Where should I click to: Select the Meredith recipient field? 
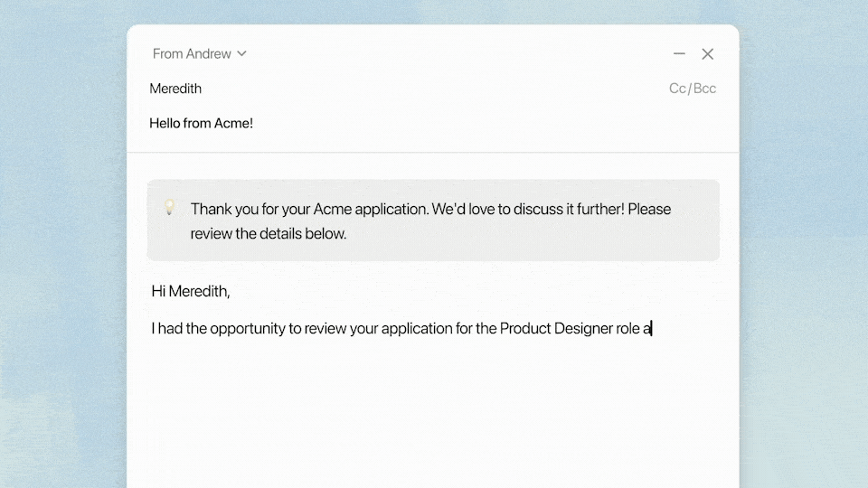pyautogui.click(x=175, y=89)
